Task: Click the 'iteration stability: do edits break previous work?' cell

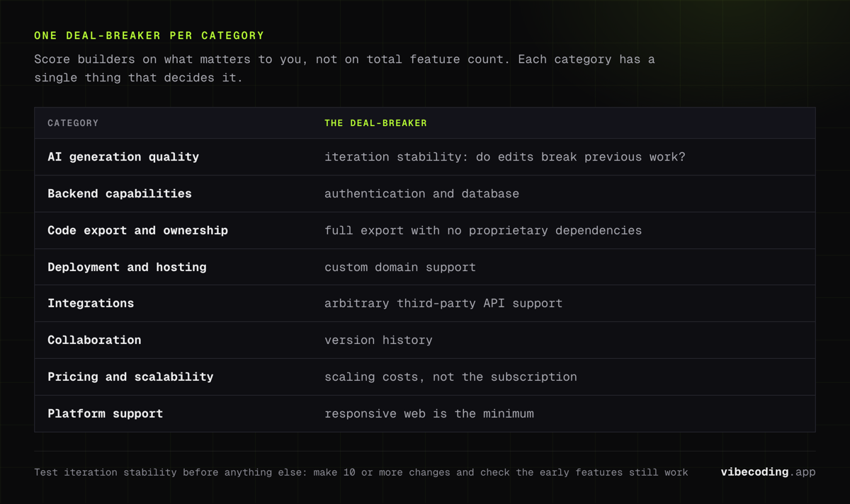Action: (x=505, y=157)
